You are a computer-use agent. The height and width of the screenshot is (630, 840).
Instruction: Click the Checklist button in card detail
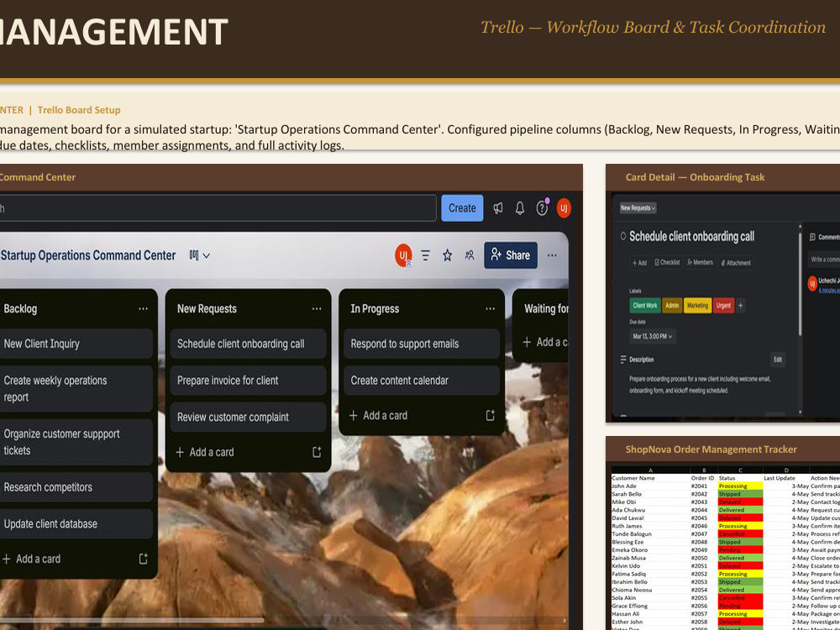pos(667,262)
